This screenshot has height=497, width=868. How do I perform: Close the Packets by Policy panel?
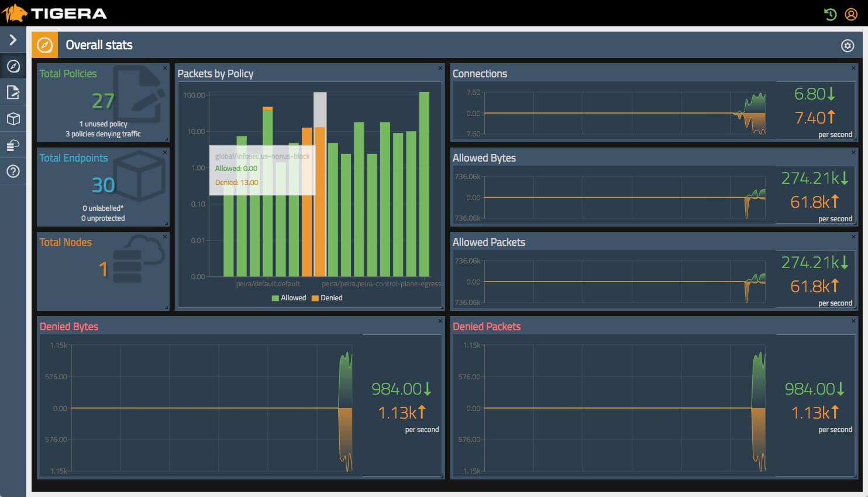click(440, 68)
